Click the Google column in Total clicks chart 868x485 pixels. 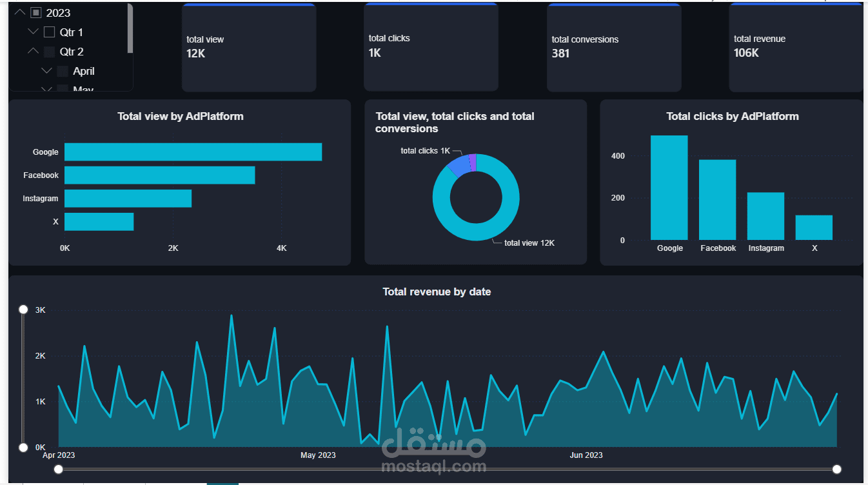(669, 188)
